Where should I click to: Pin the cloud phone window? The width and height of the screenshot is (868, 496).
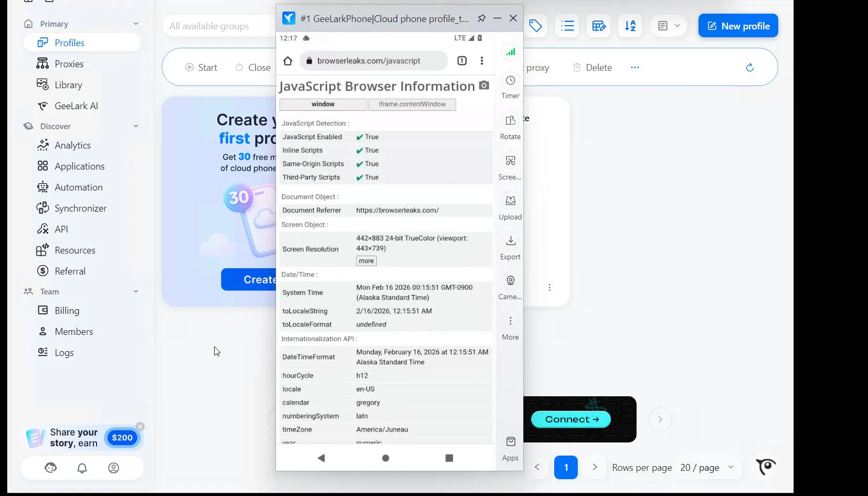481,18
